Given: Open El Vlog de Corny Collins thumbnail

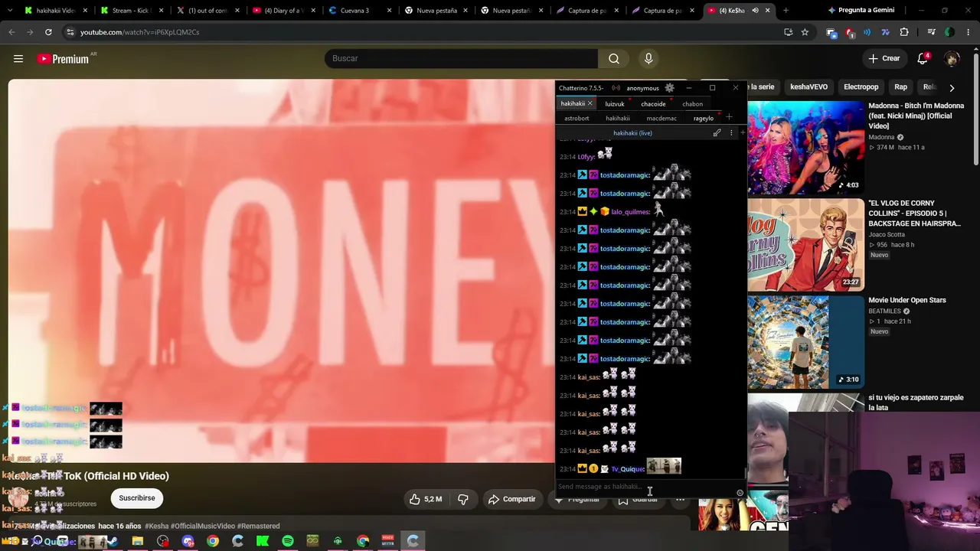Looking at the screenshot, I should pyautogui.click(x=806, y=245).
